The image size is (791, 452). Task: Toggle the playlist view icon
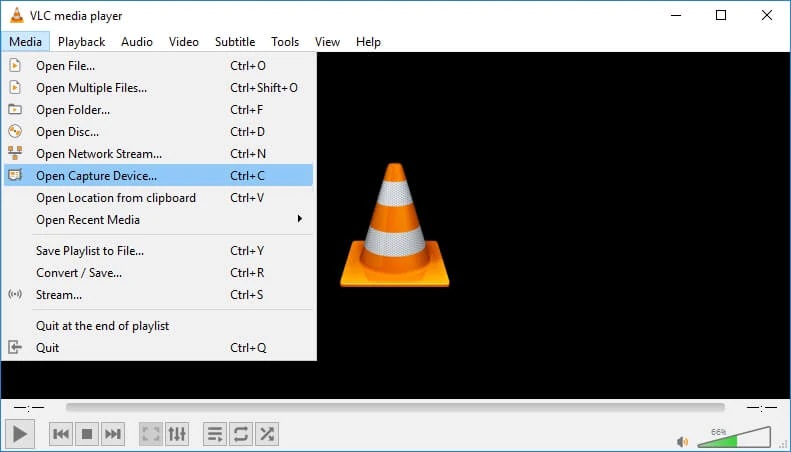pos(215,434)
